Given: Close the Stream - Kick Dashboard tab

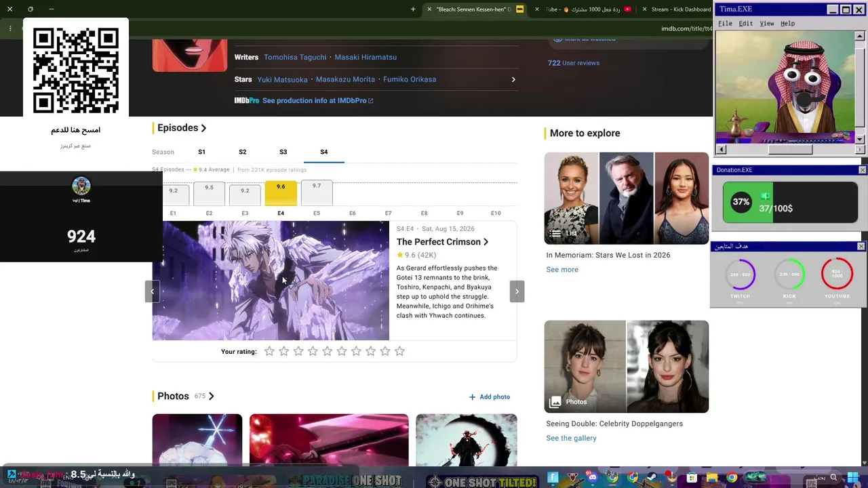Looking at the screenshot, I should (x=645, y=9).
